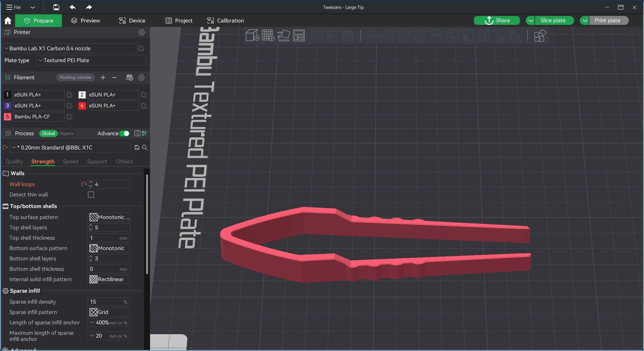The width and height of the screenshot is (644, 351).
Task: Toggle the Advance mode switch
Action: (125, 133)
